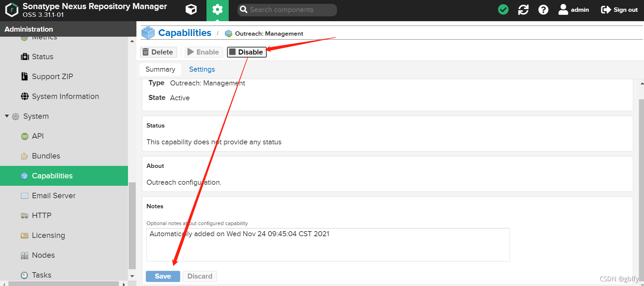Screen dimensions: 644x286
Task: Click the Status medical kit icon
Action: pos(25,57)
